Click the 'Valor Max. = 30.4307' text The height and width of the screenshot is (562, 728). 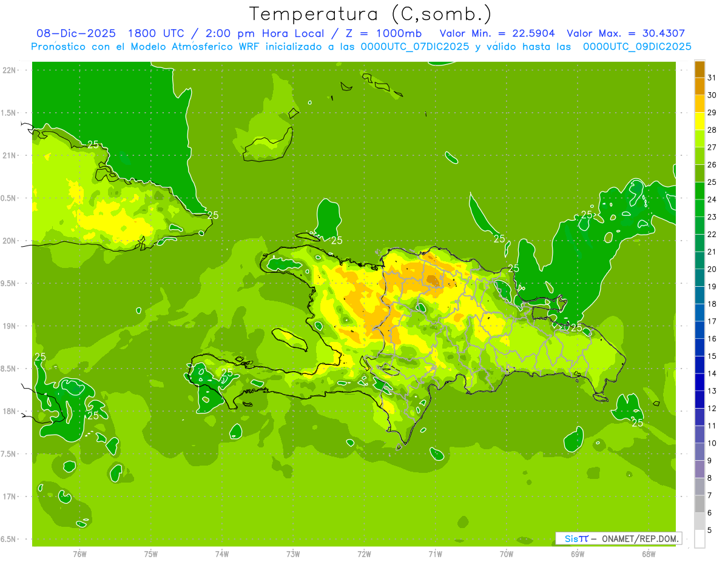[x=627, y=33]
